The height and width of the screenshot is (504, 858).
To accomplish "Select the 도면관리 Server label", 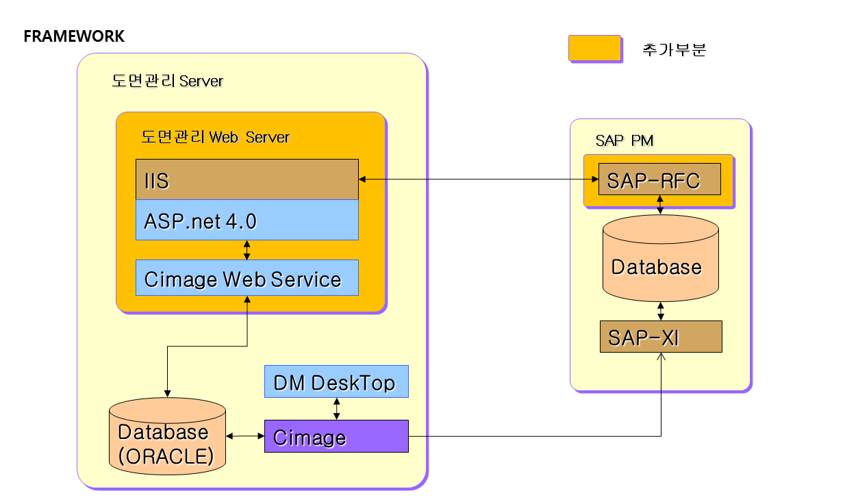I will point(167,81).
